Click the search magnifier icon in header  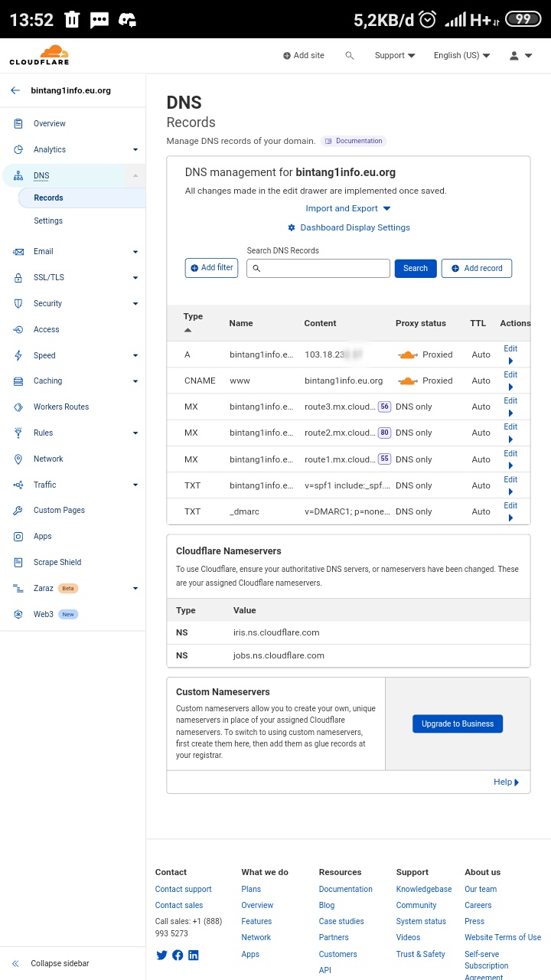[350, 56]
